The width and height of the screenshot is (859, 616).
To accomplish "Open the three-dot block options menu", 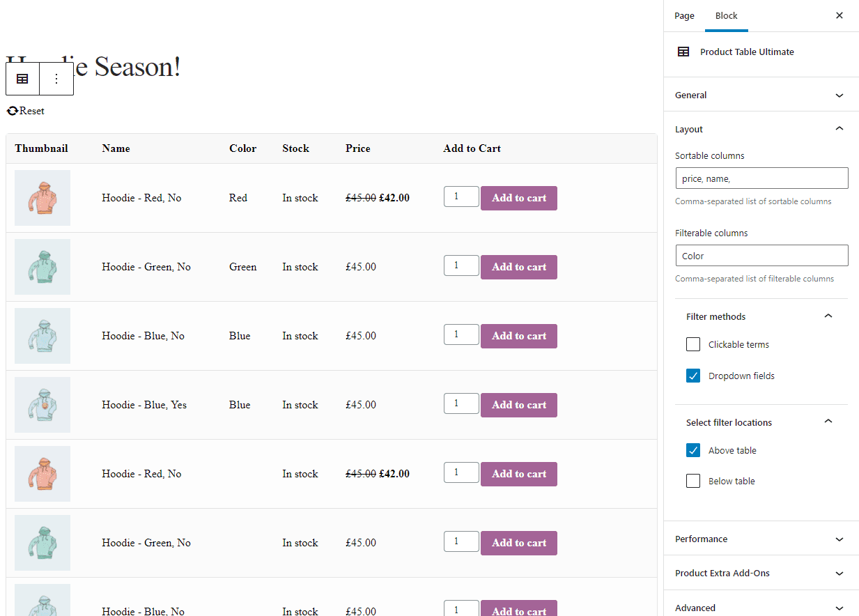I will point(56,79).
